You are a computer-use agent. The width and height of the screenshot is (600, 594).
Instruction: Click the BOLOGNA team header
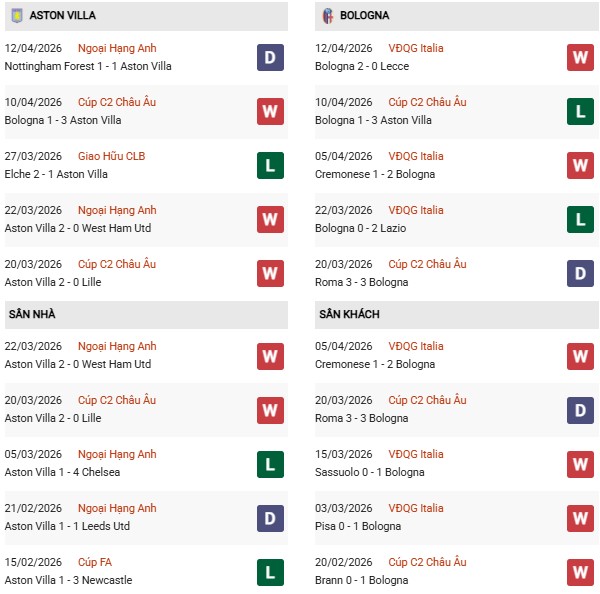tap(365, 16)
